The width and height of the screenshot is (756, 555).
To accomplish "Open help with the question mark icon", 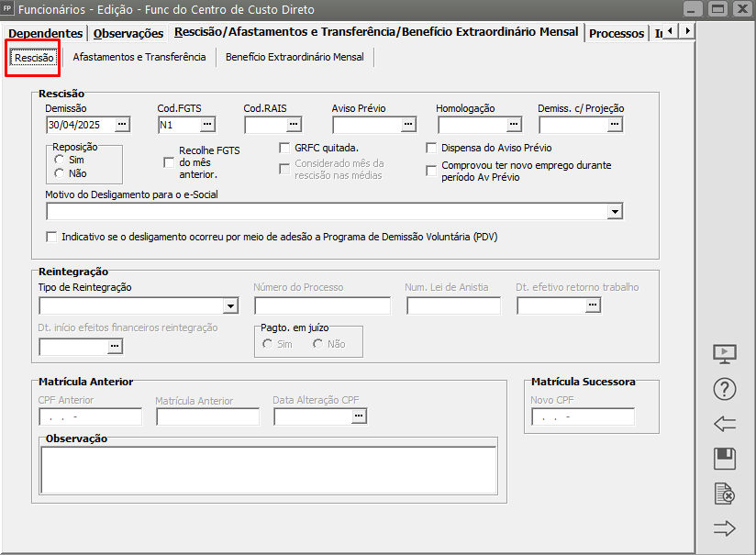I will 725,389.
